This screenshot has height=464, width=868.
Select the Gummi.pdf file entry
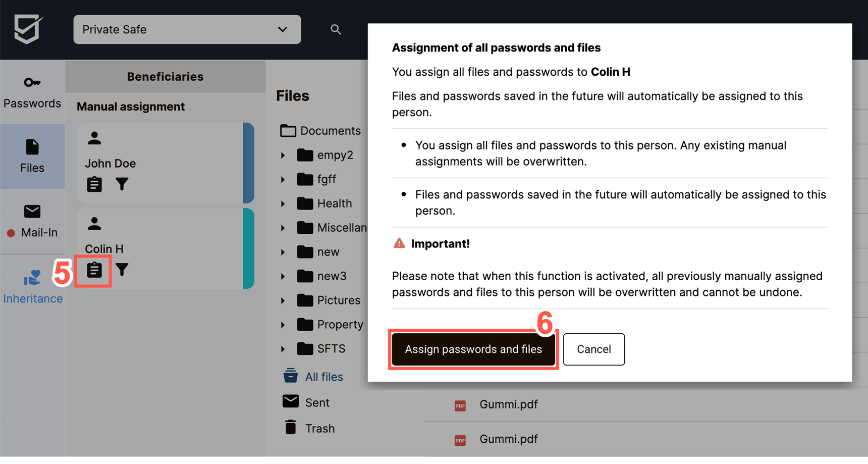tap(508, 404)
